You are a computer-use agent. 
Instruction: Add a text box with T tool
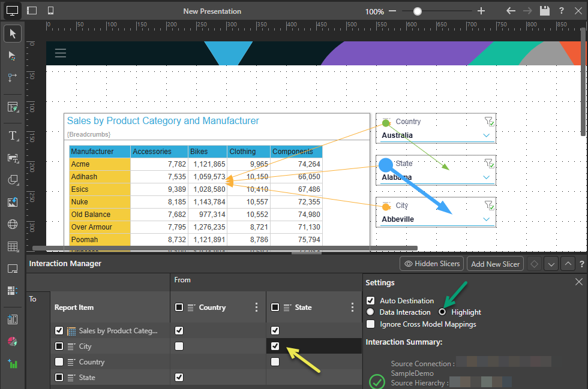point(13,135)
